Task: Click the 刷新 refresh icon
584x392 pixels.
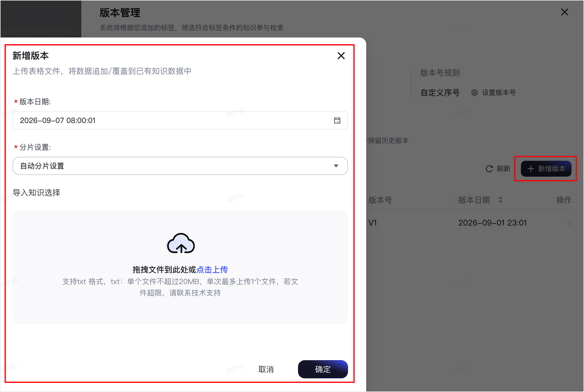Action: (489, 169)
